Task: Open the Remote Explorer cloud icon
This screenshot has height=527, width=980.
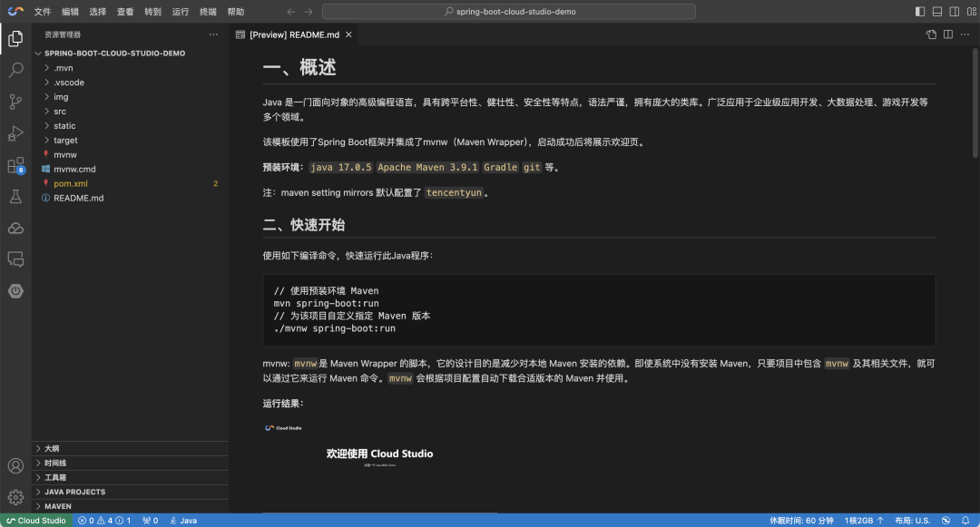Action: (x=15, y=228)
